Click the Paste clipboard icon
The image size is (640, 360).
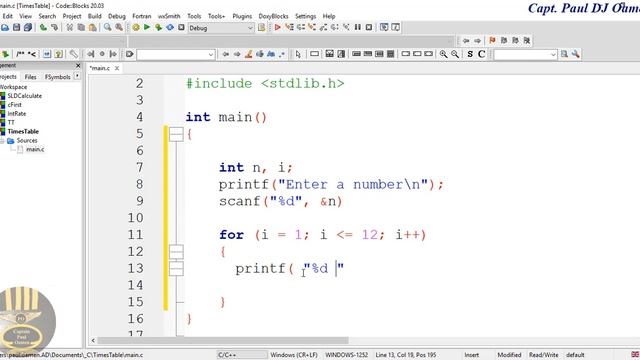[93, 27]
